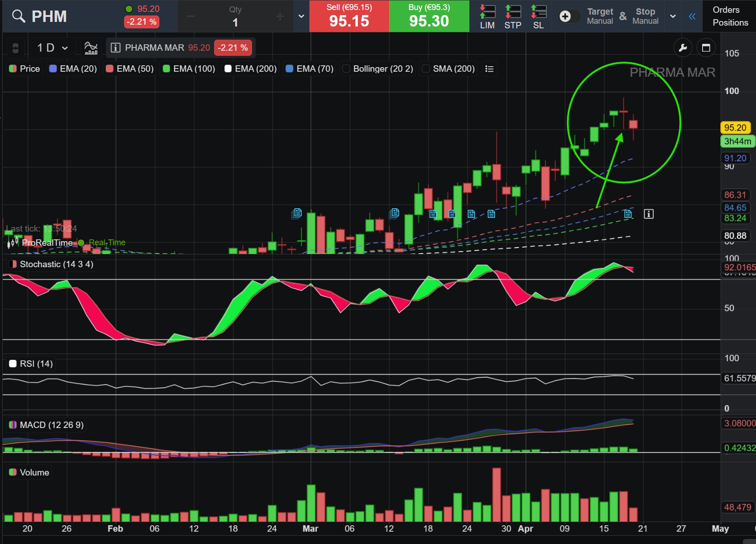Click the Sell button at 95.15
This screenshot has width=756, height=544.
349,16
